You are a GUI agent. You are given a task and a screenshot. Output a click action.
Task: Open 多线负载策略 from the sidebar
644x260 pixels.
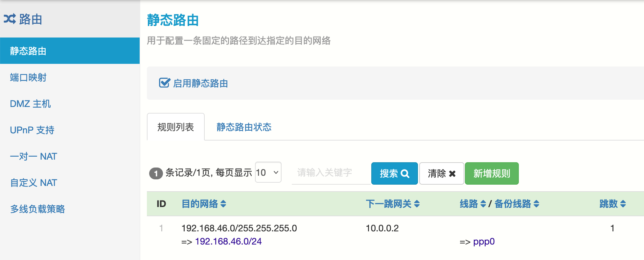coord(37,209)
